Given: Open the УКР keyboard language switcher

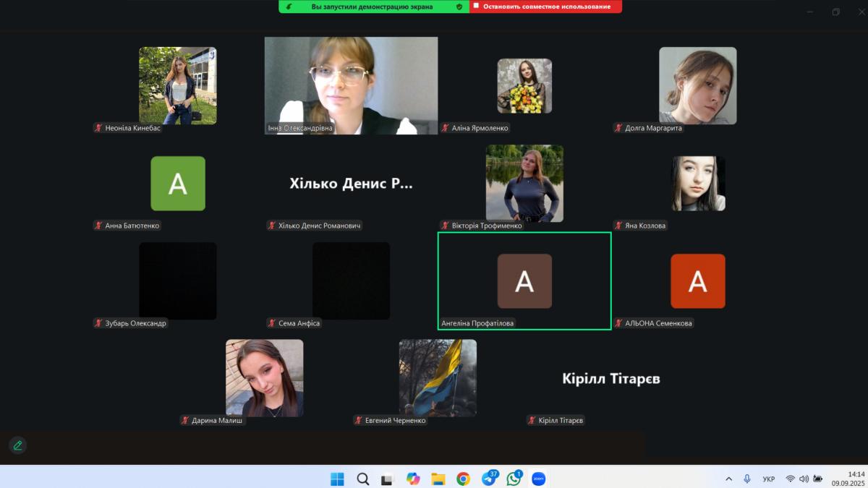Looking at the screenshot, I should click(769, 479).
